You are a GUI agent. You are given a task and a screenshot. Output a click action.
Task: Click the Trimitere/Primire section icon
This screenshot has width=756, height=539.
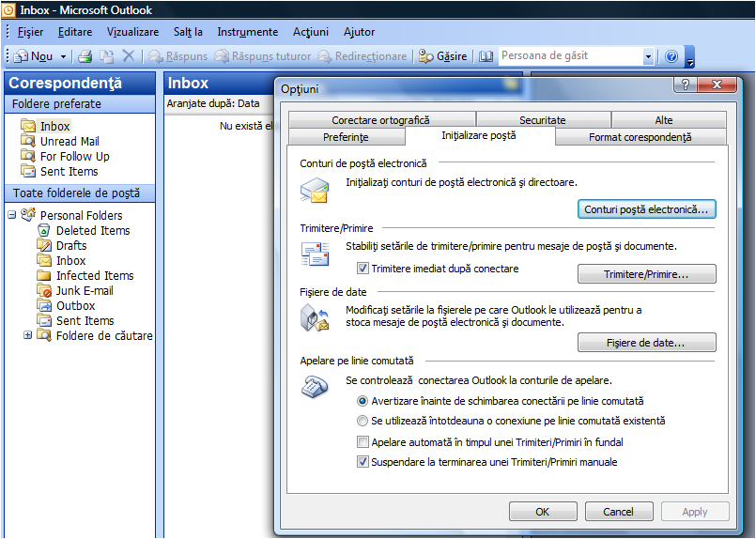coord(315,254)
